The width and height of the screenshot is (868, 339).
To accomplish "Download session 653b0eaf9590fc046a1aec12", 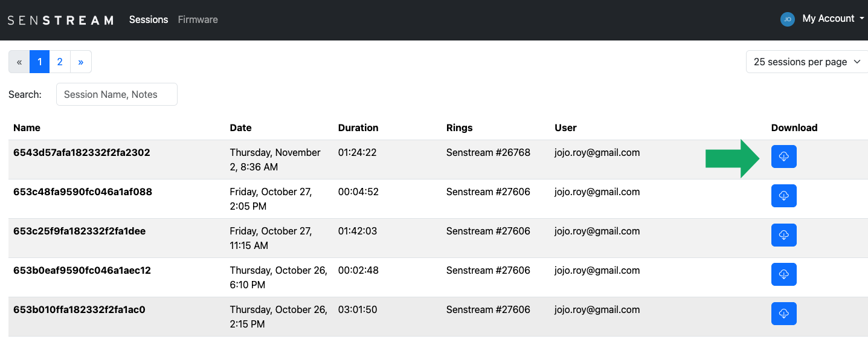I will pyautogui.click(x=783, y=274).
